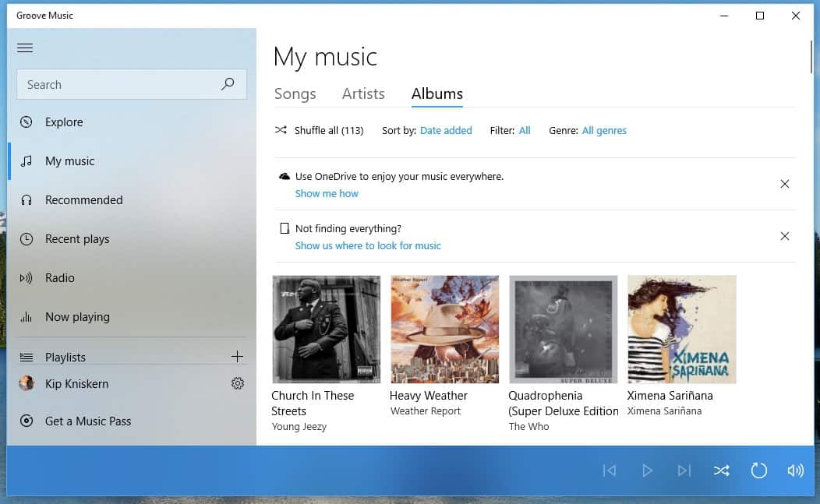Click Heavy Weather album title
The image size is (820, 504).
point(428,396)
